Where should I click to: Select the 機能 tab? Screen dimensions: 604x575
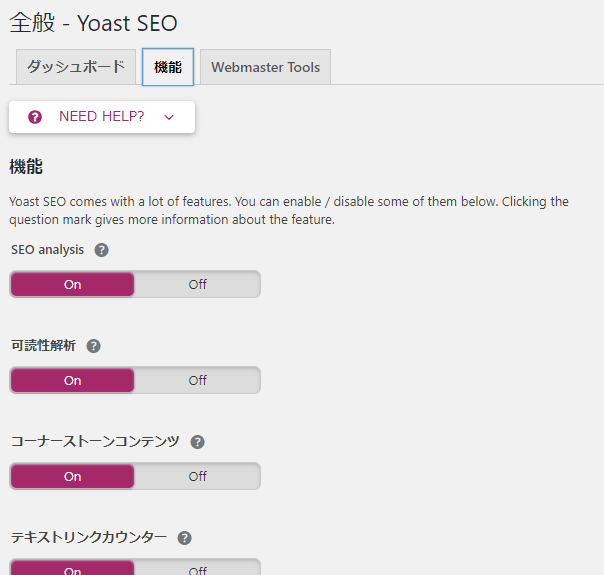pos(168,67)
